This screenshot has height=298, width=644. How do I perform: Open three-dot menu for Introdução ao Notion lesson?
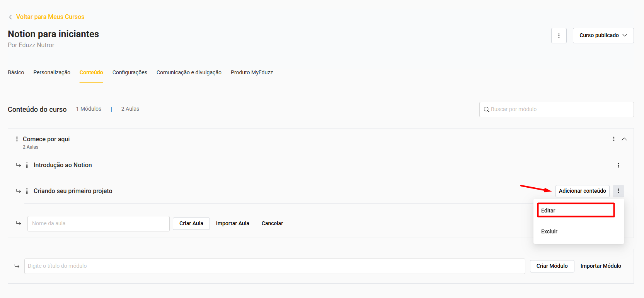pos(618,165)
